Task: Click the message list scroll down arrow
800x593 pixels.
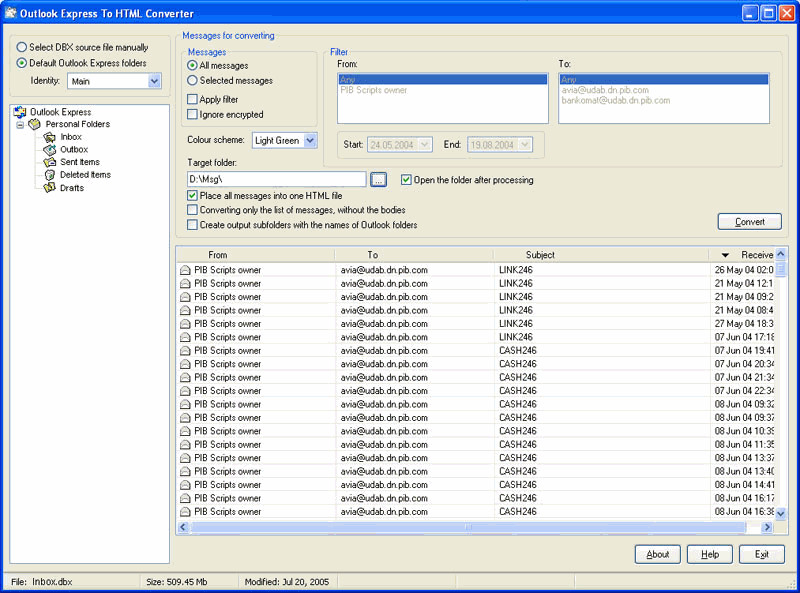Action: click(x=781, y=514)
